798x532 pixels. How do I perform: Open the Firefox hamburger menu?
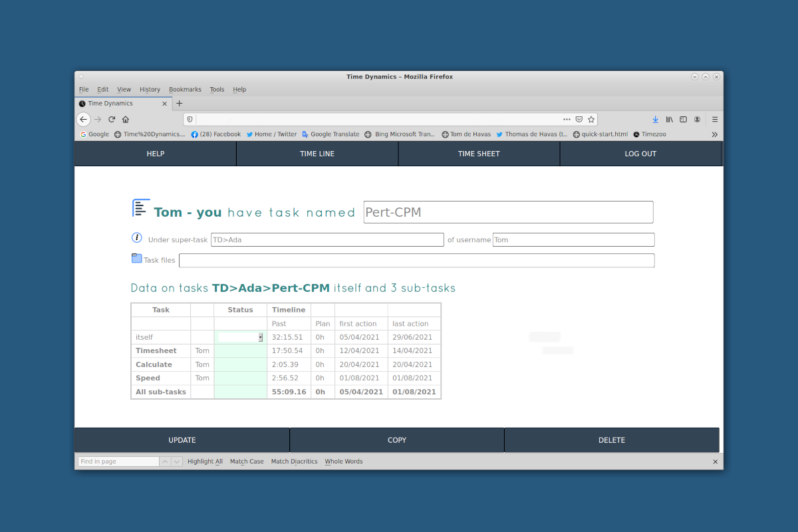tap(715, 119)
